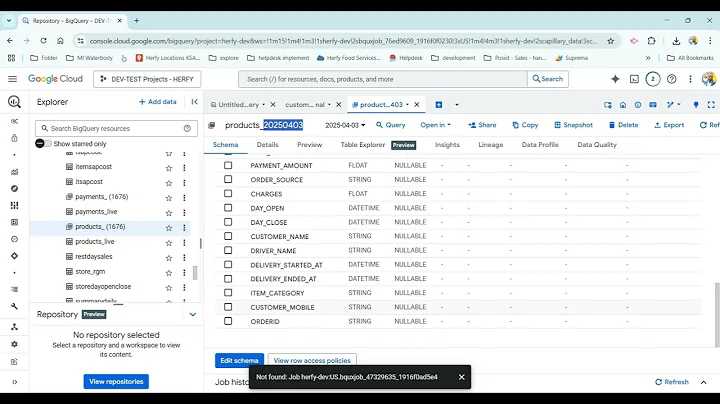
Task: Open dropdown on custom...nal tab
Action: tap(329, 105)
